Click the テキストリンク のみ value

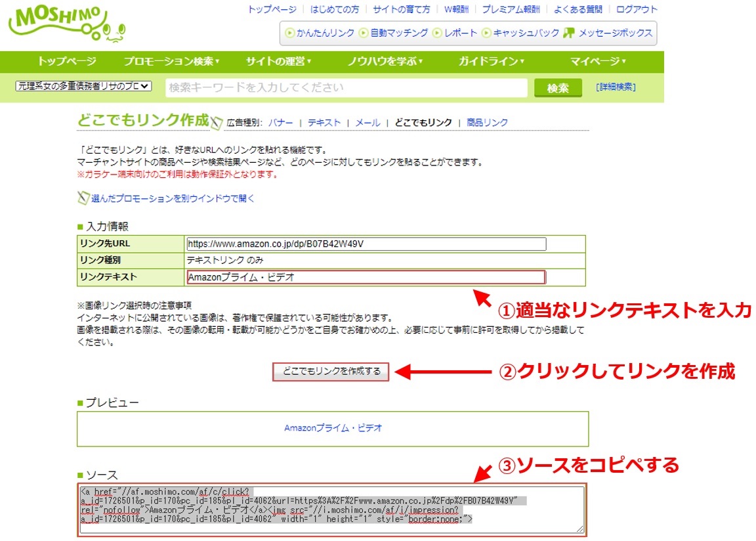pyautogui.click(x=225, y=261)
